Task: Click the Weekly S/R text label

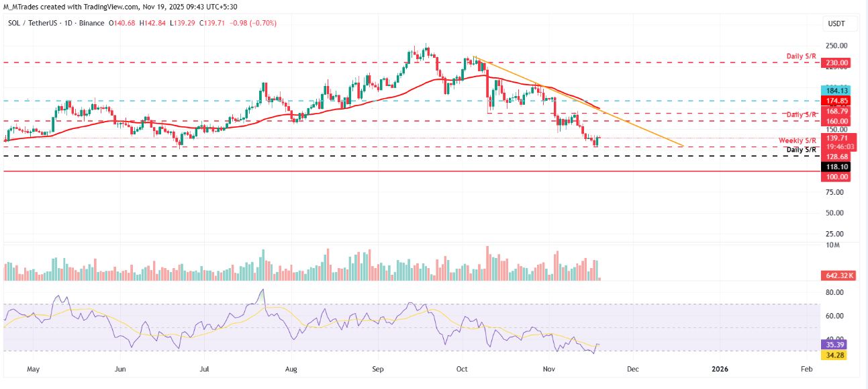Action: (798, 140)
